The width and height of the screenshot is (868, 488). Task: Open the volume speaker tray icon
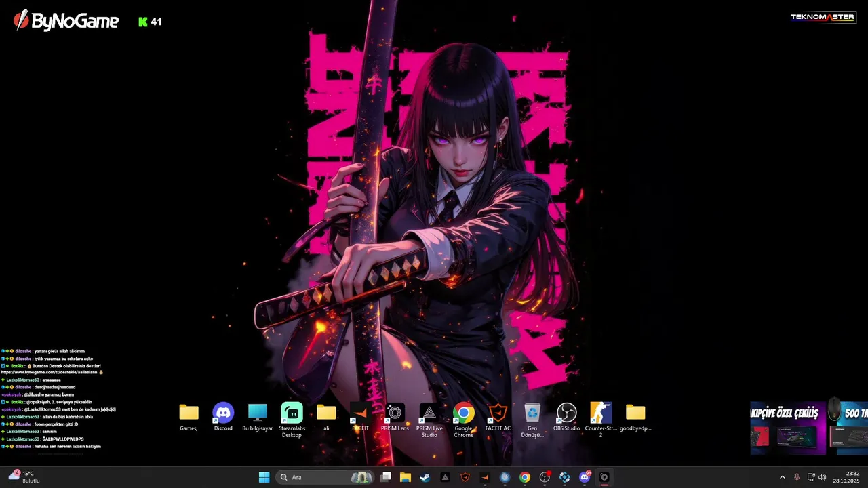click(823, 477)
